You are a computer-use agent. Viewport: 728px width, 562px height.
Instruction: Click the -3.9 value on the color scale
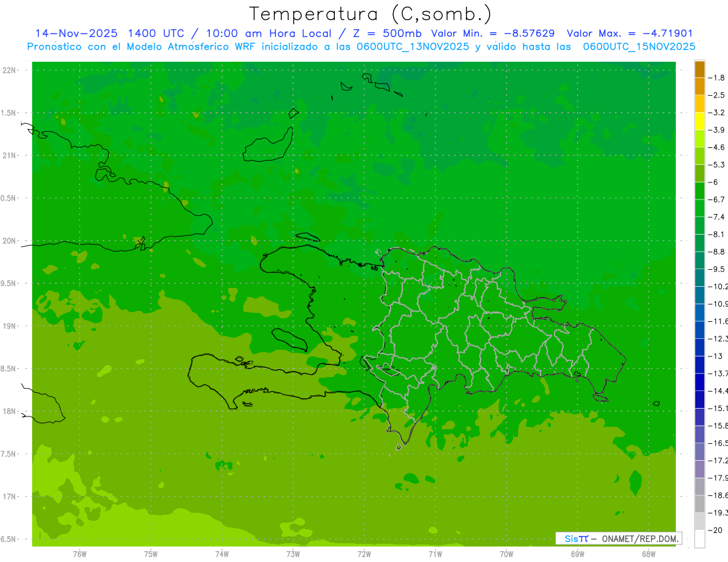717,130
